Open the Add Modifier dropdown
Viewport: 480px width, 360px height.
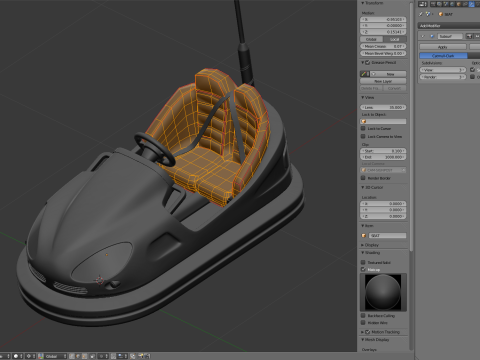[449, 26]
